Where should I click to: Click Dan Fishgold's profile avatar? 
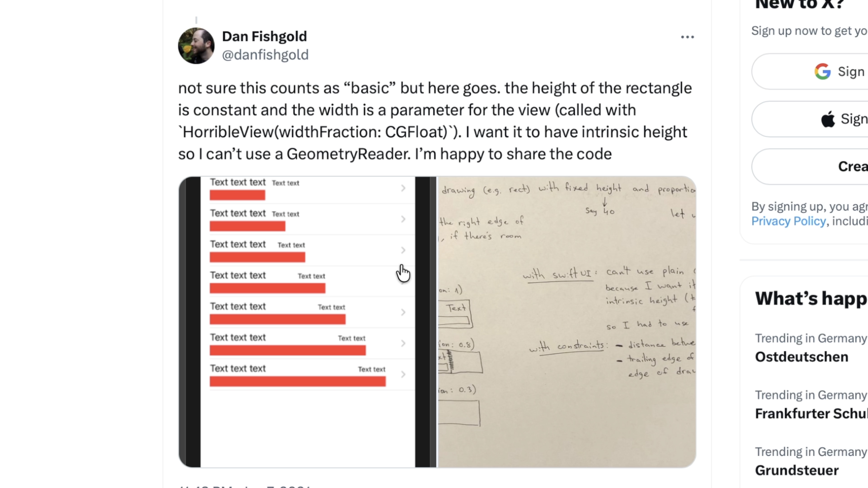196,46
